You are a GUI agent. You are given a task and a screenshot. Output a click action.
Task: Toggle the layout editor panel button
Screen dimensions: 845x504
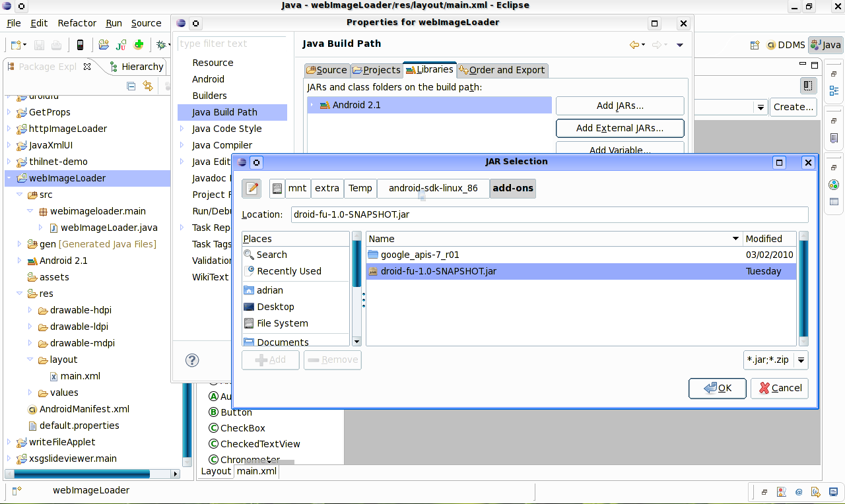click(807, 86)
